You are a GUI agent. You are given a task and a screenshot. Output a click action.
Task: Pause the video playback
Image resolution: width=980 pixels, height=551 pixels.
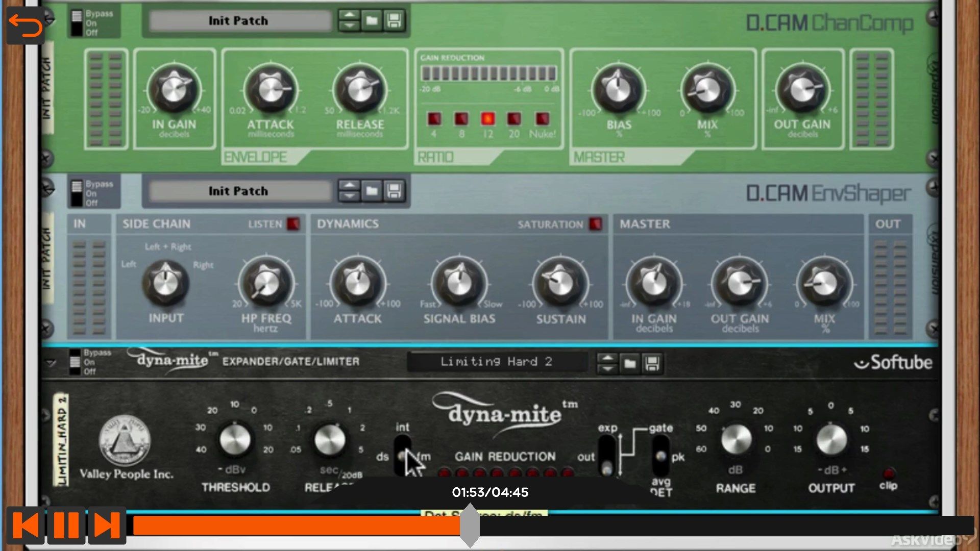coord(66,525)
